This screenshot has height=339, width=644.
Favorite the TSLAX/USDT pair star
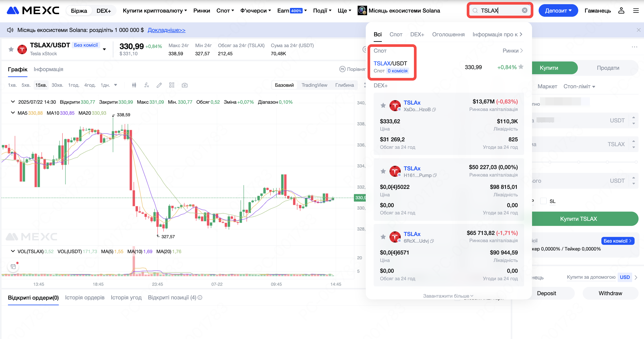click(11, 49)
